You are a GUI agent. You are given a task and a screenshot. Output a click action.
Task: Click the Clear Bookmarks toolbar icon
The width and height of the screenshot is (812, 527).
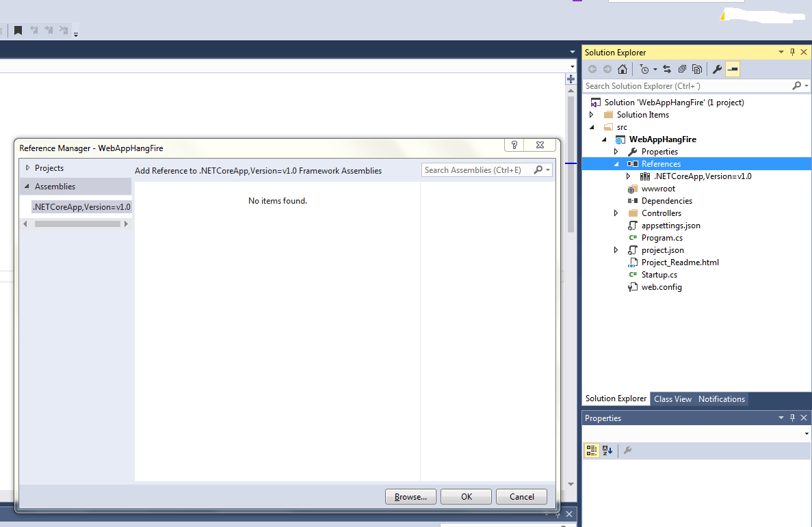(64, 30)
